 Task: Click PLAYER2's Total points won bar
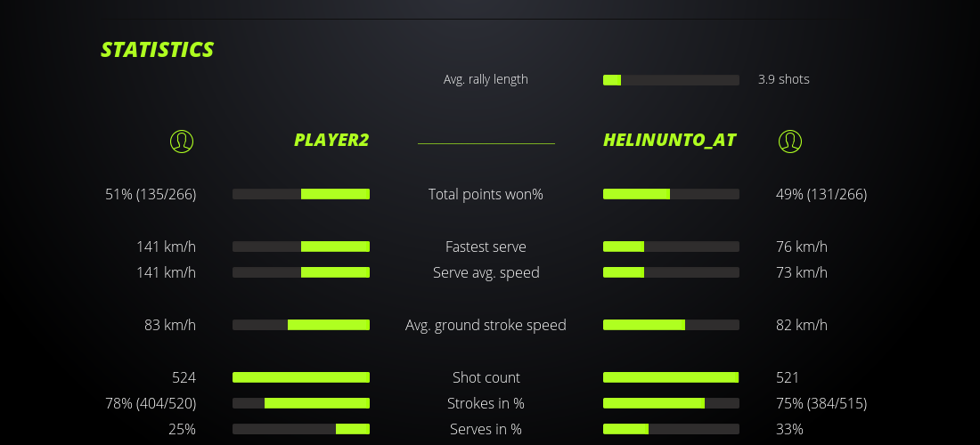click(x=301, y=194)
